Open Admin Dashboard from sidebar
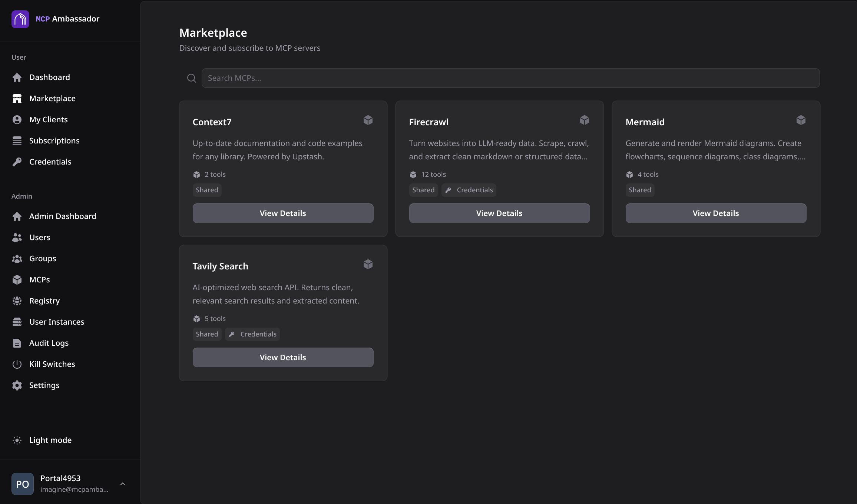Screen dimensions: 857x504 pos(63,216)
